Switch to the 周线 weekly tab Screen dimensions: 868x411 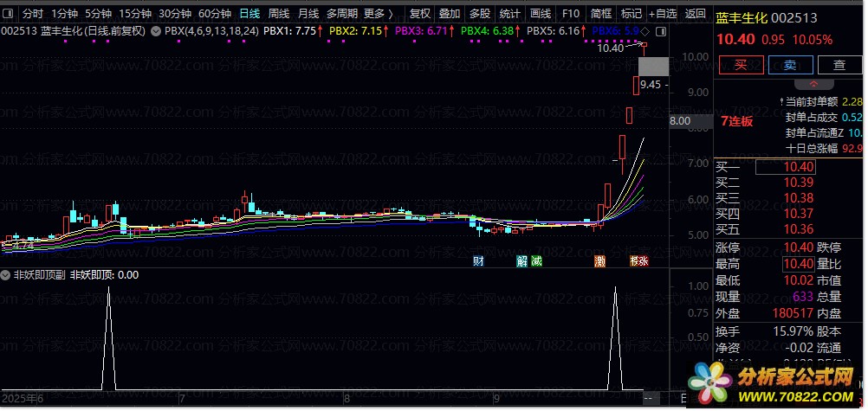pos(278,14)
